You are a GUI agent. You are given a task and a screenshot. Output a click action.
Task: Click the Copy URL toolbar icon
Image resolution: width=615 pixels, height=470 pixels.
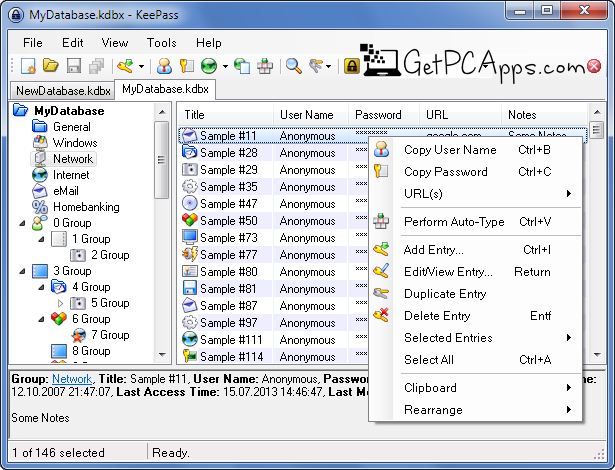click(242, 66)
